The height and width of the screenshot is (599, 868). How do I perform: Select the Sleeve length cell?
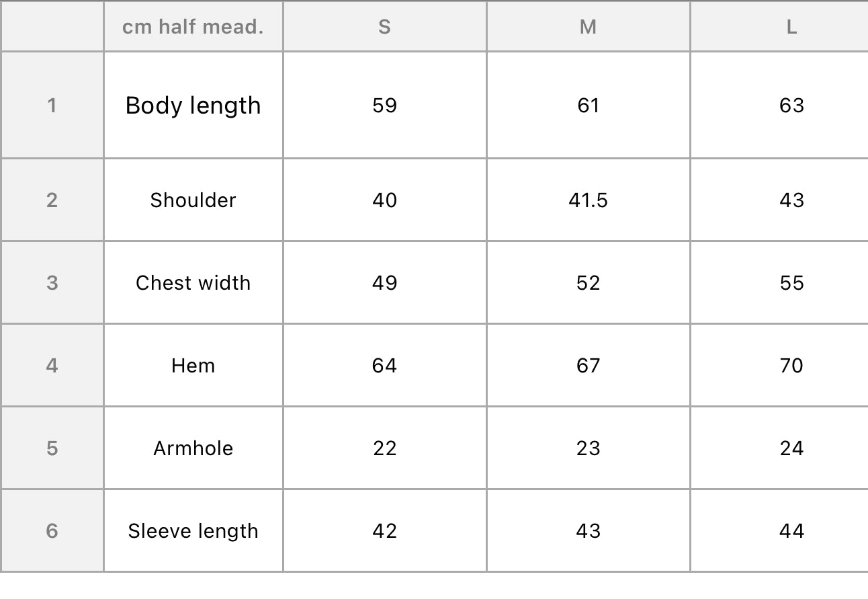pyautogui.click(x=193, y=531)
